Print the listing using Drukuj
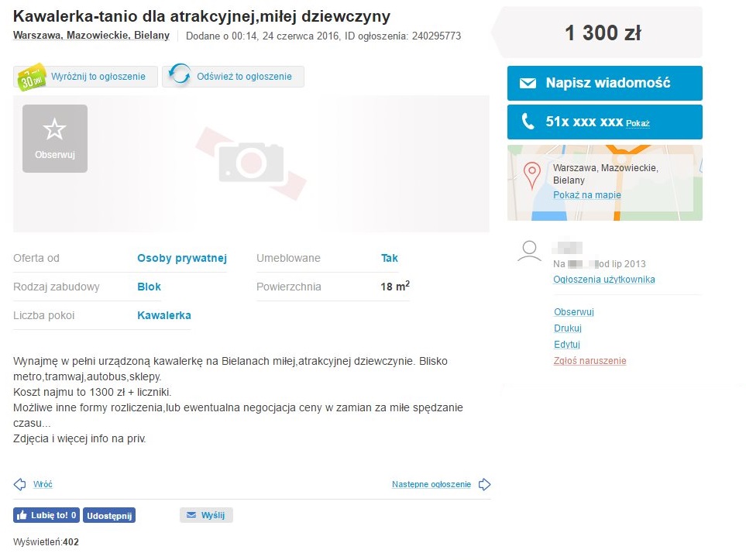Image resolution: width=746 pixels, height=560 pixels. tap(568, 328)
